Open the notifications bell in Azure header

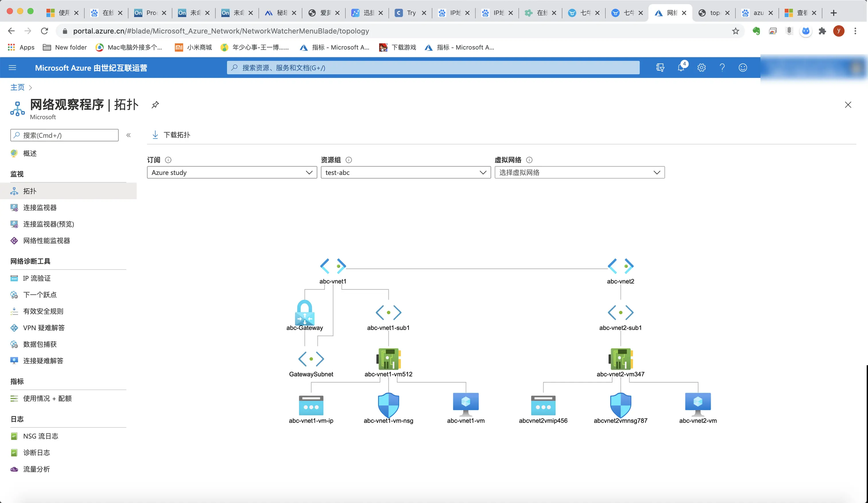point(681,67)
